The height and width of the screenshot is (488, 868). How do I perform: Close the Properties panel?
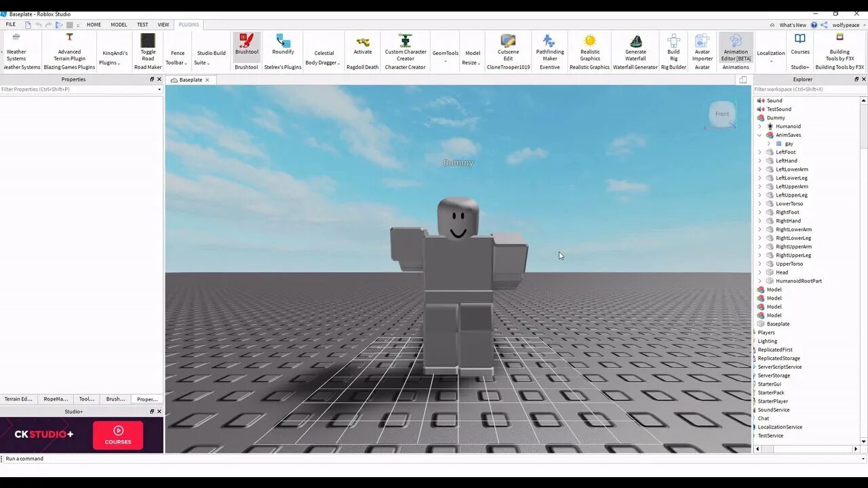point(159,79)
